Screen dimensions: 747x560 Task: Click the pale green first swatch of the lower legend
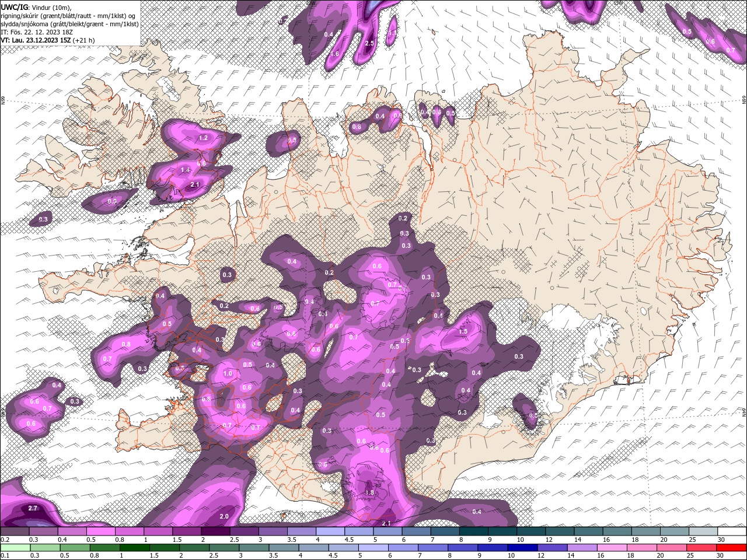(15, 548)
